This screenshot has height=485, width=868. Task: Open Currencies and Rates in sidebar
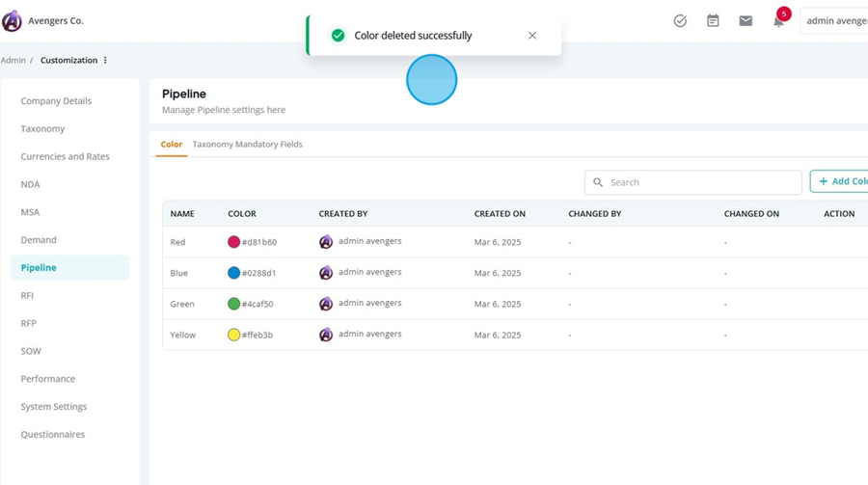[65, 156]
